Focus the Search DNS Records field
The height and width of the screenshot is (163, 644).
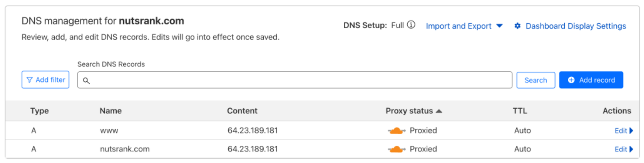(298, 80)
